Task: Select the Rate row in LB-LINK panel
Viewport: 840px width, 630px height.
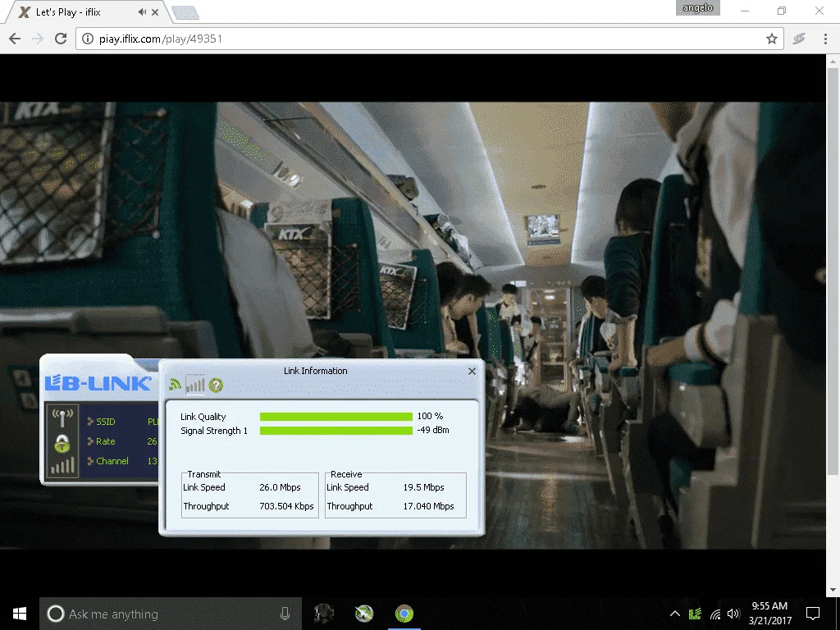Action: 122,441
